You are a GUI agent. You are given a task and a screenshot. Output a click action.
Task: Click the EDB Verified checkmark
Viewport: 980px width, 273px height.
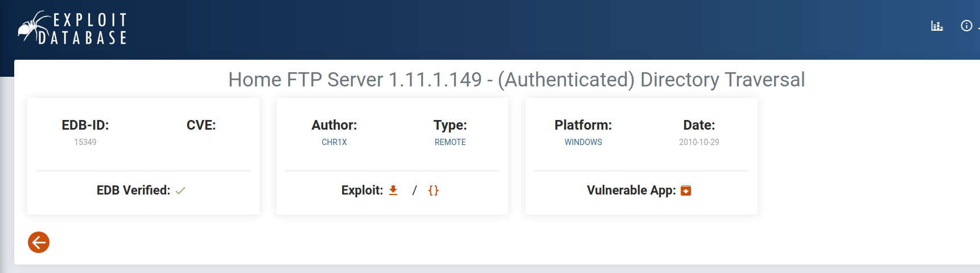[x=180, y=191]
